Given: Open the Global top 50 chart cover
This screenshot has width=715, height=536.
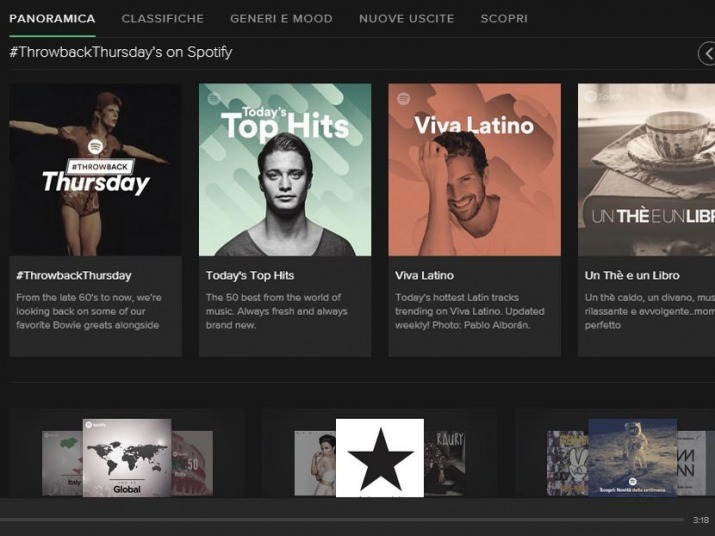Looking at the screenshot, I should pos(127,458).
